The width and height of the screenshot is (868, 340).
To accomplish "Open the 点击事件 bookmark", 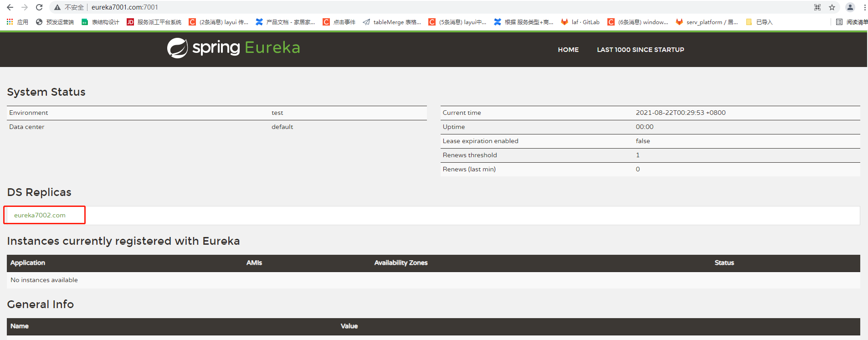I will tap(339, 22).
